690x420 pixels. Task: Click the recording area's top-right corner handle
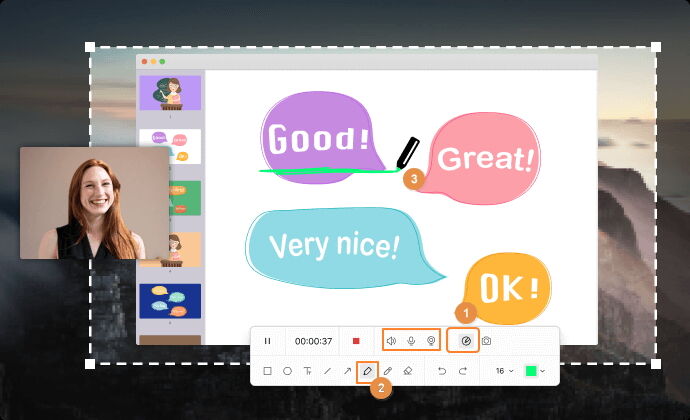(x=656, y=47)
